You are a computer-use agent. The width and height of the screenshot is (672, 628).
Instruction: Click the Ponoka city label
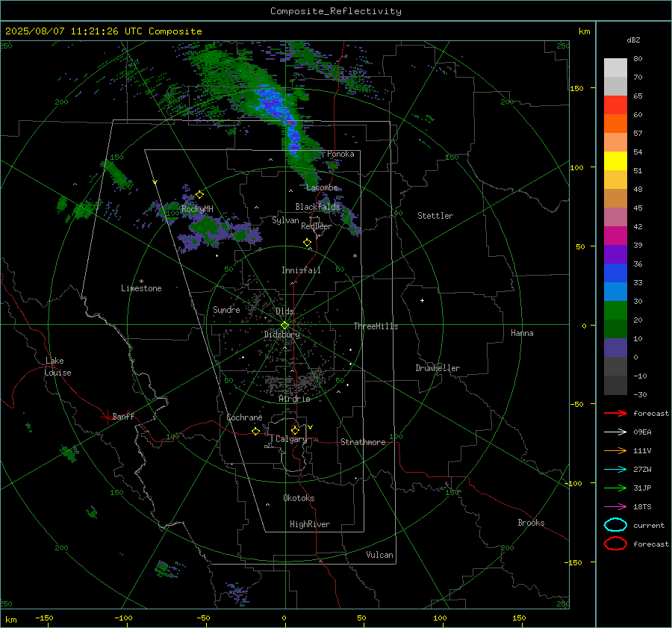coord(340,154)
